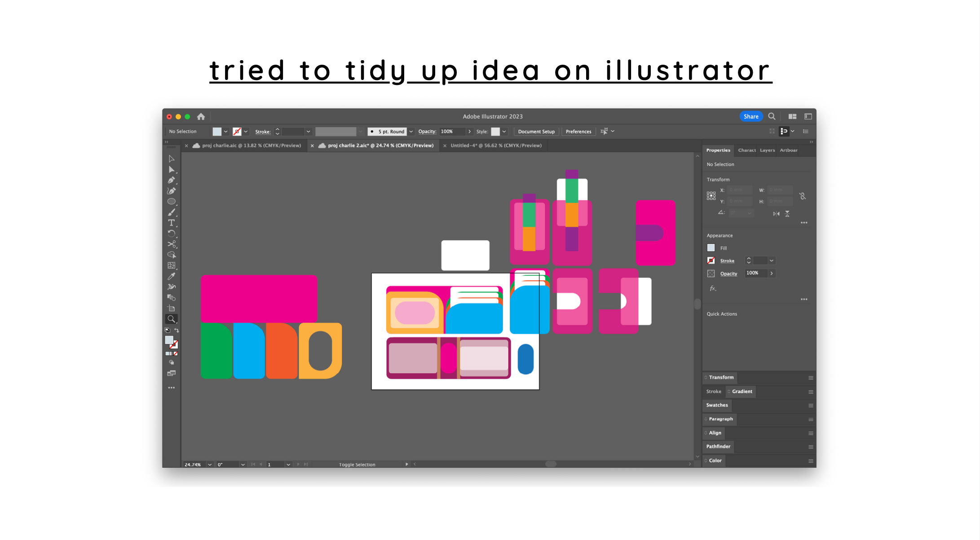Click the Share button

(x=750, y=116)
